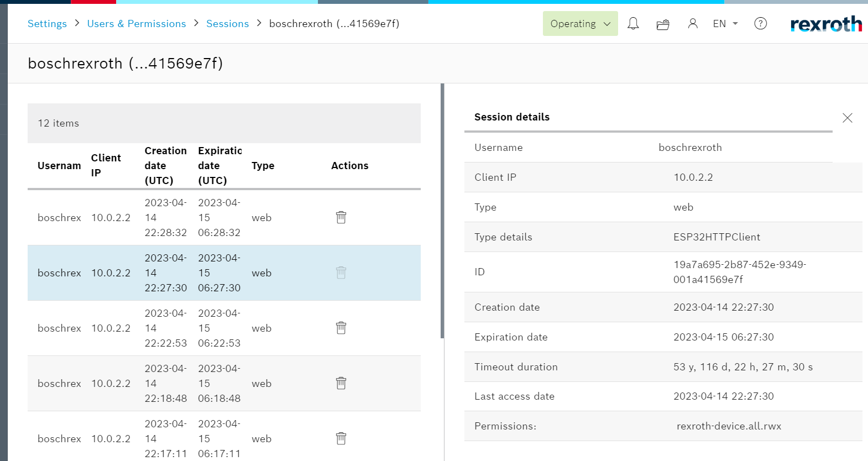The image size is (868, 461).
Task: Click greyed trash icon of selected 22:27:30 session
Action: (341, 273)
